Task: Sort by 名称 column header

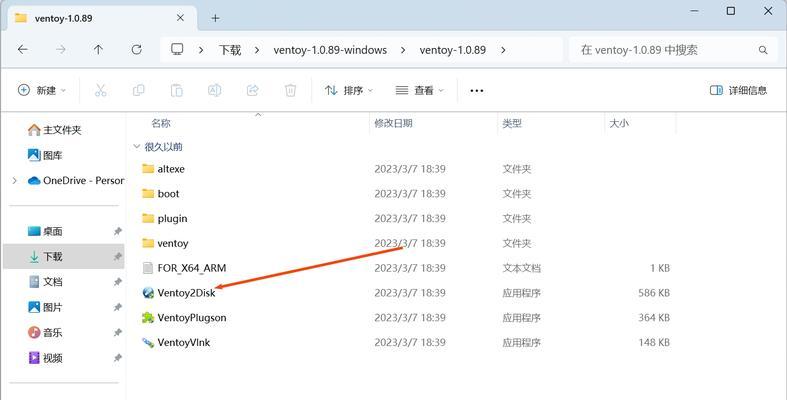Action: click(161, 123)
